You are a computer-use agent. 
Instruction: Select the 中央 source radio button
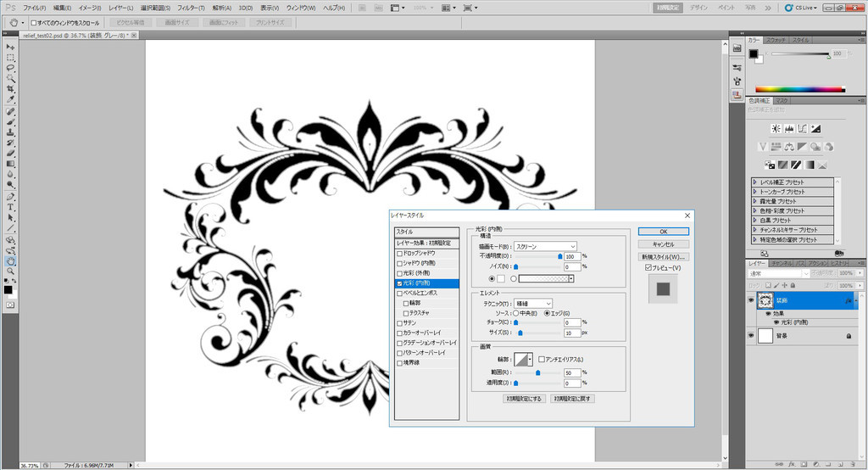pos(516,313)
